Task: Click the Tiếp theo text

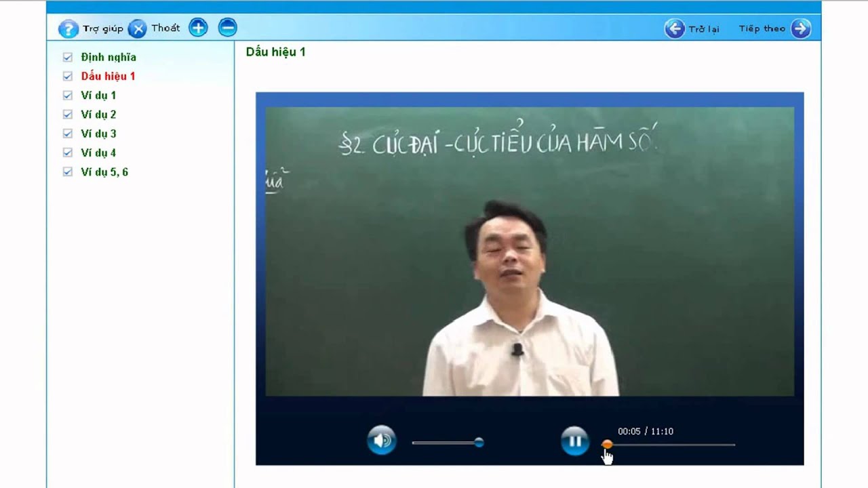Action: [x=762, y=28]
